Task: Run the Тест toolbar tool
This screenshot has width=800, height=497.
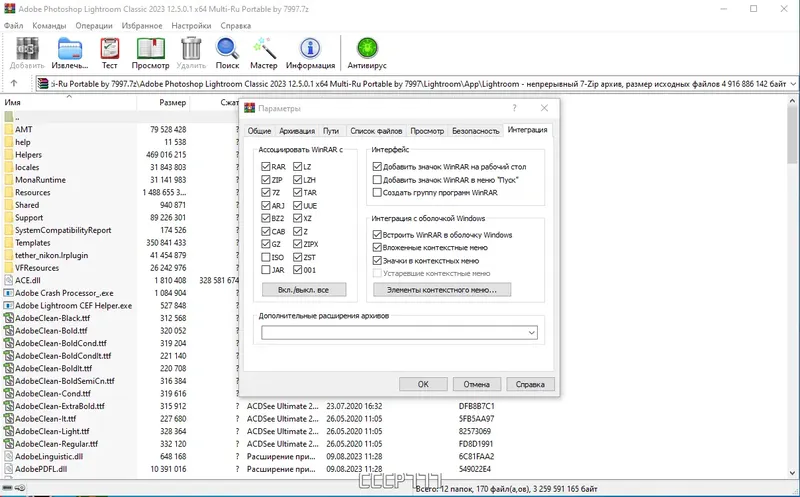Action: [109, 49]
